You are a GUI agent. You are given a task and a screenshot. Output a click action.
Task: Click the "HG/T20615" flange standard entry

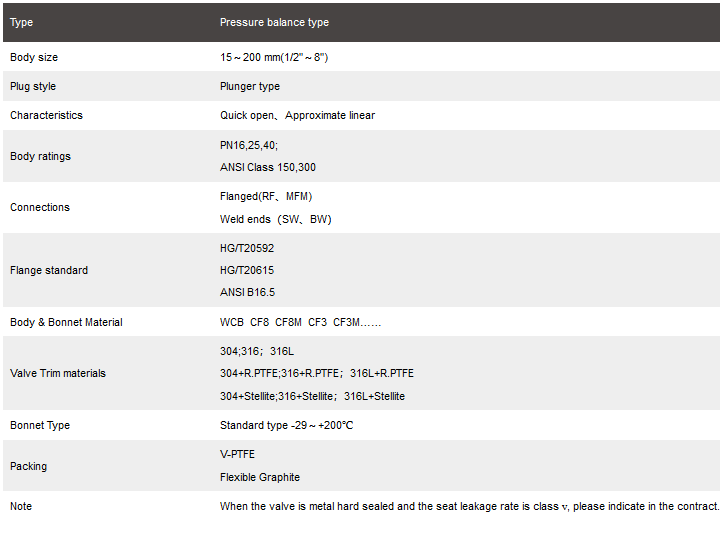247,270
